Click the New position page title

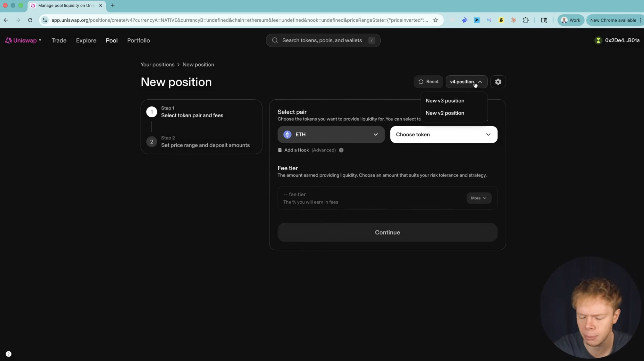176,82
